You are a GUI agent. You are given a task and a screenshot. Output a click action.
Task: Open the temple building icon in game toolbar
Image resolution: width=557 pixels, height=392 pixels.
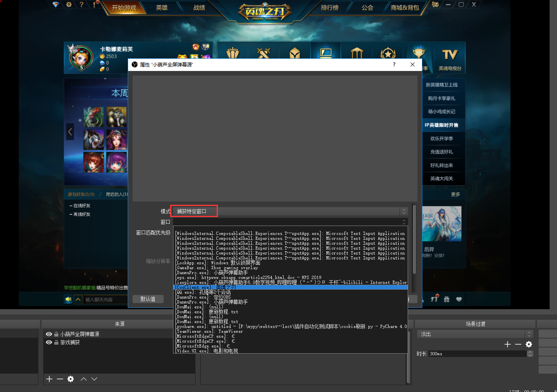click(x=357, y=53)
